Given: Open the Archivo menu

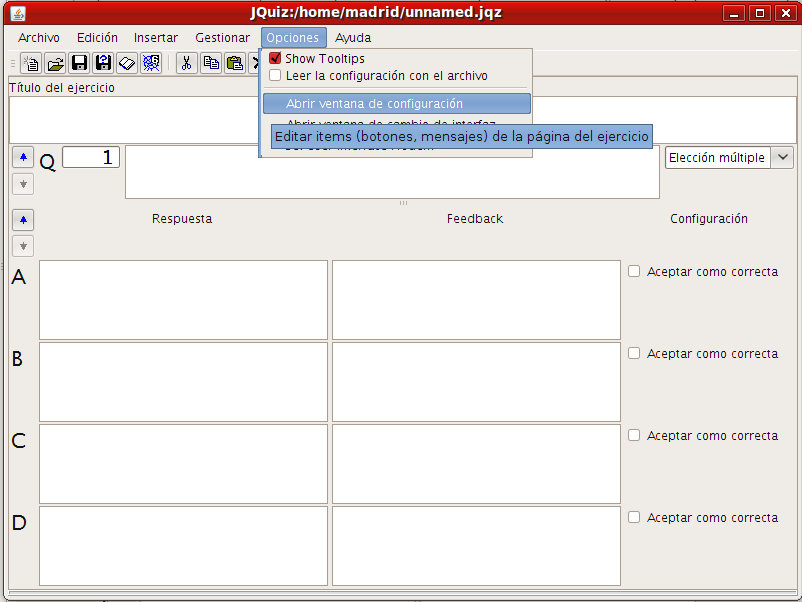Looking at the screenshot, I should click(39, 38).
